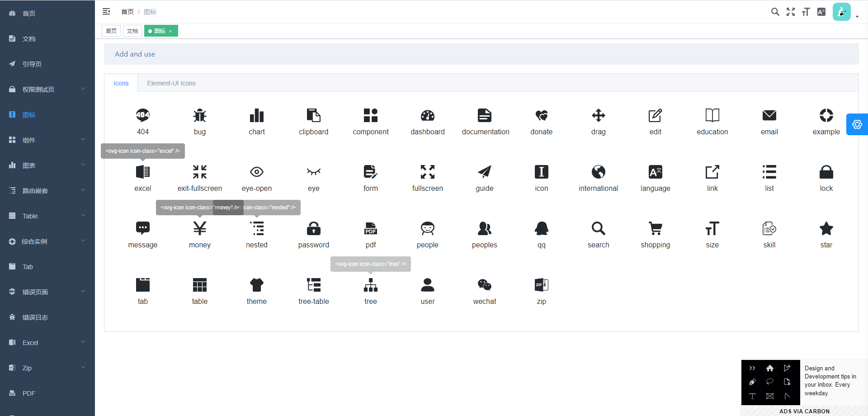868x416 pixels.
Task: Select the drag arrows icon
Action: pyautogui.click(x=599, y=115)
